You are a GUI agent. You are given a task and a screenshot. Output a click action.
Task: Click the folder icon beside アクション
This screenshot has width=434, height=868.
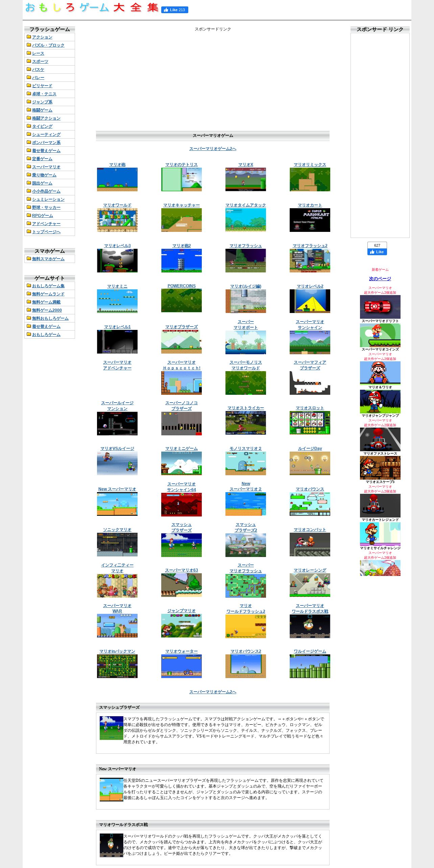tap(29, 37)
